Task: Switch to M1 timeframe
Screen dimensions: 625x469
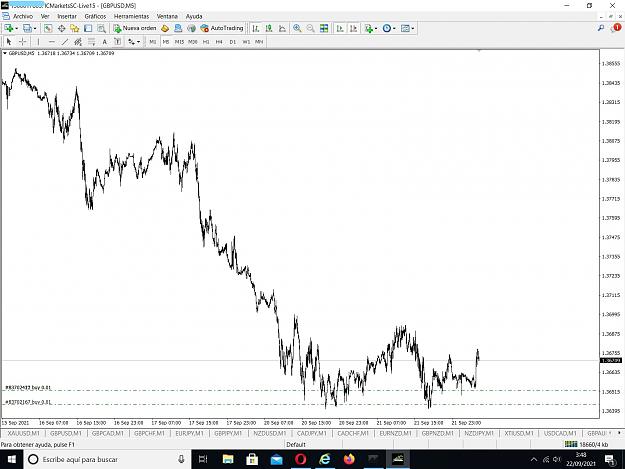Action: point(153,41)
